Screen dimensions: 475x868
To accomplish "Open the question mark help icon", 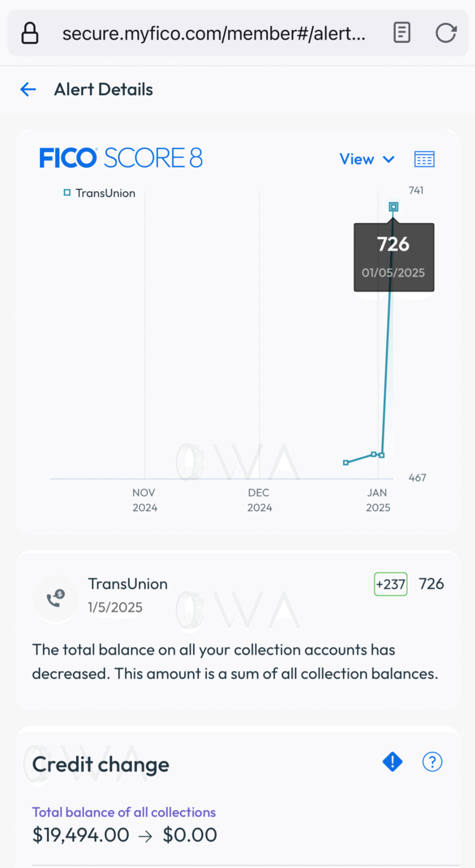I will point(432,762).
